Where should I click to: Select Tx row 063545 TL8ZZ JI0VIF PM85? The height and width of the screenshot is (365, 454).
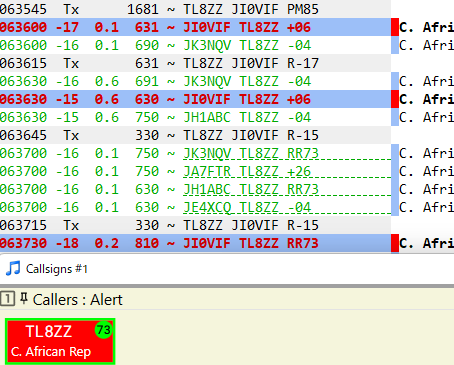tap(195, 9)
